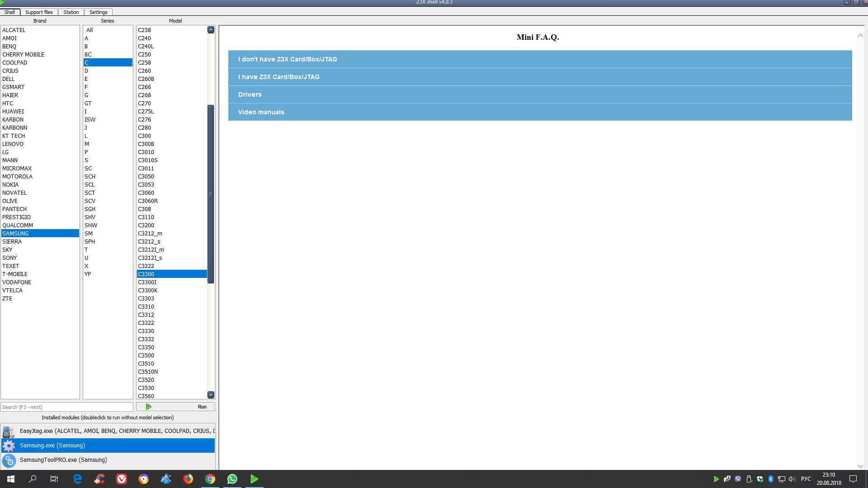This screenshot has width=868, height=488.
Task: Select brand SAMSUNG
Action: pyautogui.click(x=40, y=234)
